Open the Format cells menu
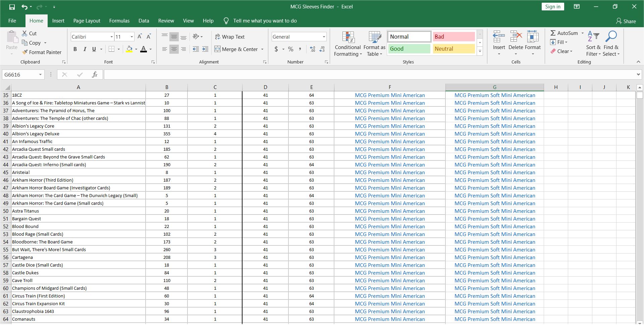 pos(533,43)
